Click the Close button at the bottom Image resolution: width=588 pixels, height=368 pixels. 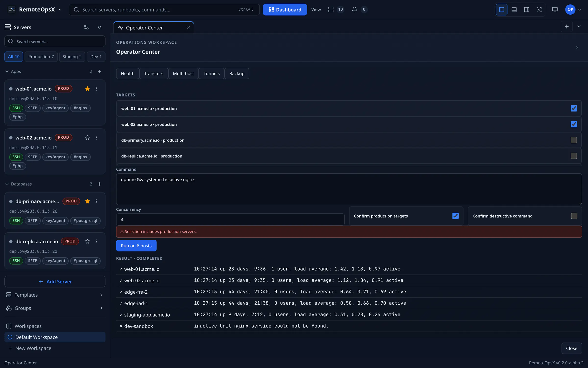572,348
